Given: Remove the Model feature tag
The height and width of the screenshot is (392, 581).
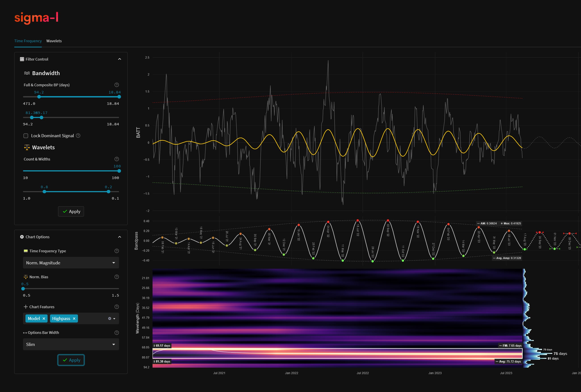Looking at the screenshot, I should (44, 318).
